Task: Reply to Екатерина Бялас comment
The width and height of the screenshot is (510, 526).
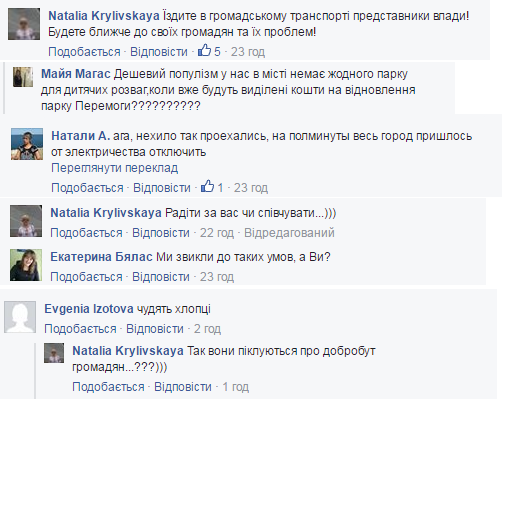Action: coord(161,277)
